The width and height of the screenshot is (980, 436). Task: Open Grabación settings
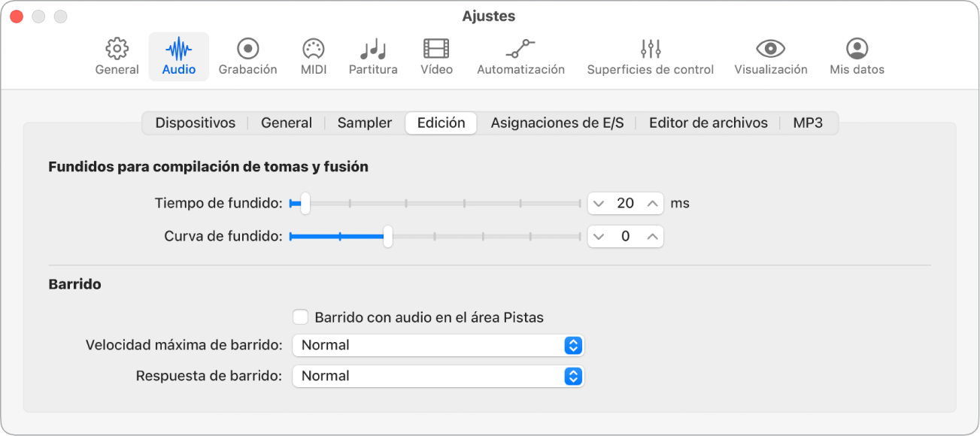pos(247,55)
